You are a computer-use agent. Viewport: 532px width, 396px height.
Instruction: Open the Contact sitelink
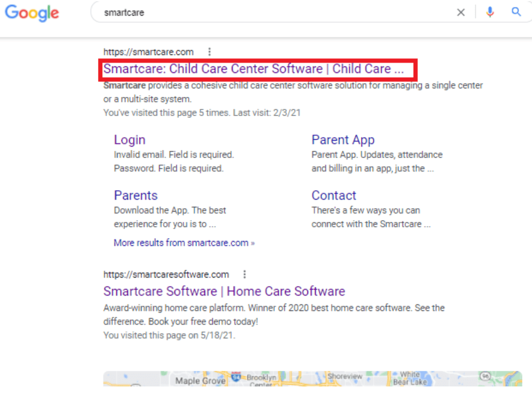pos(334,195)
